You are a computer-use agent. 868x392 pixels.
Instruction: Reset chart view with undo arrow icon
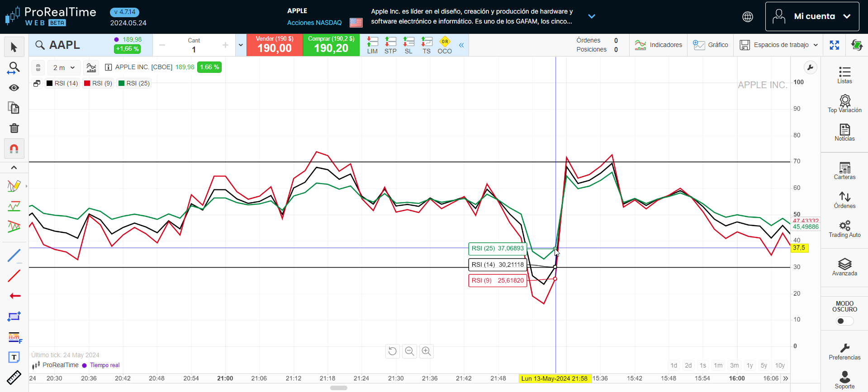[x=393, y=351]
